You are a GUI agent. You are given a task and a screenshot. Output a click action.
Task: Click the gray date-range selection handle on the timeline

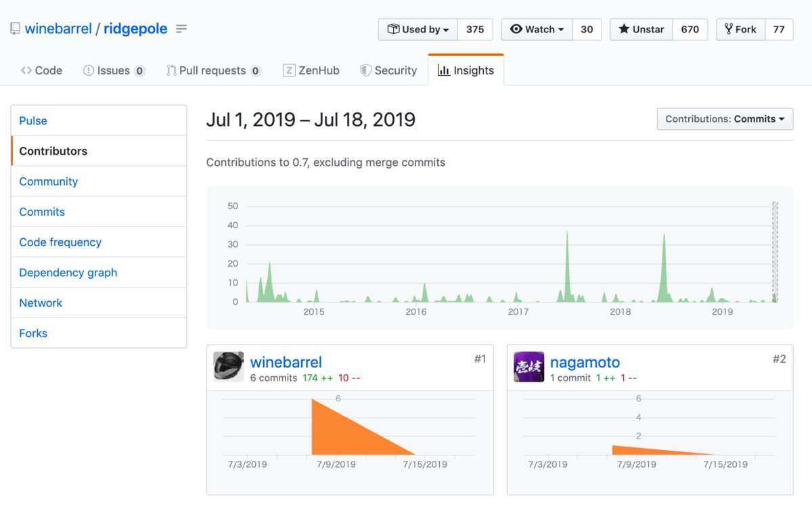(775, 252)
